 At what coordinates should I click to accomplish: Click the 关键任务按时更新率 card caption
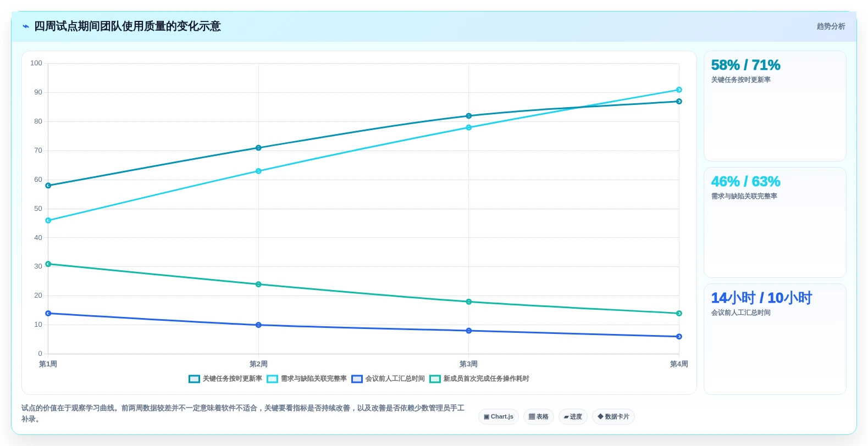(741, 80)
